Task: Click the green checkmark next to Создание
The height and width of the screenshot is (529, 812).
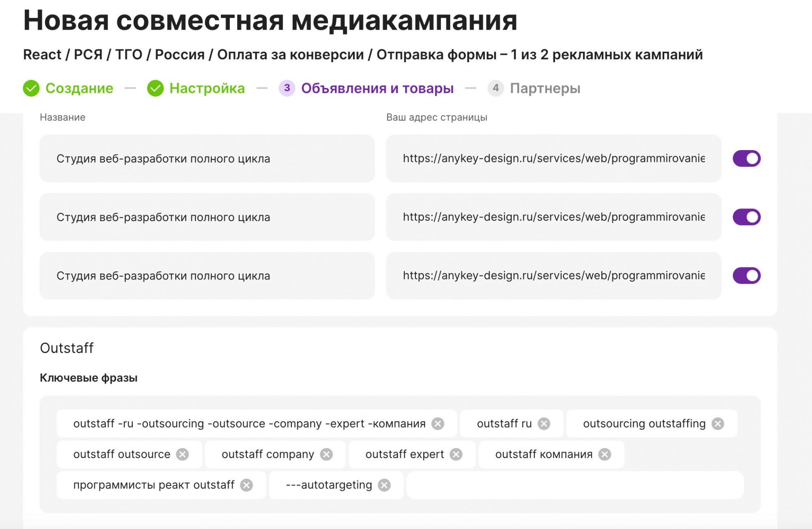Action: click(x=31, y=88)
